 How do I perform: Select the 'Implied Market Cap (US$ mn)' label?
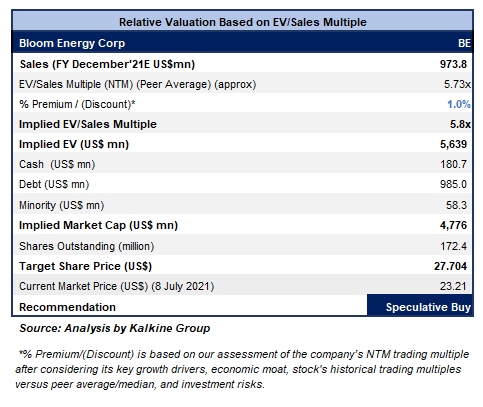(98, 225)
